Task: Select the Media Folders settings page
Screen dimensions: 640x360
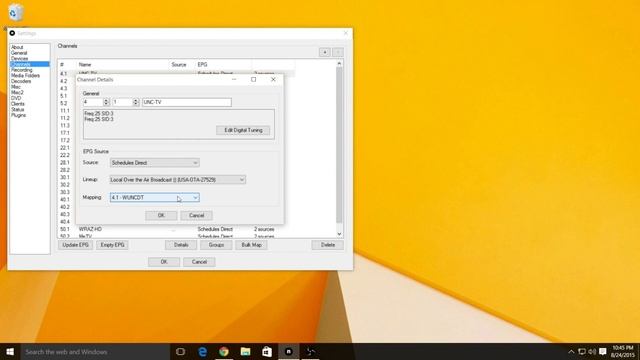Action: [x=25, y=76]
